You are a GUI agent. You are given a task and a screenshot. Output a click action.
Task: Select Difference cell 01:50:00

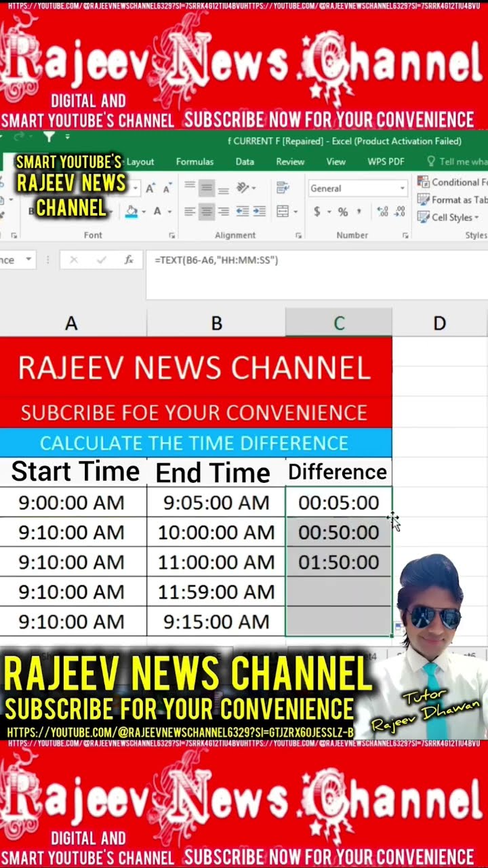pos(339,562)
